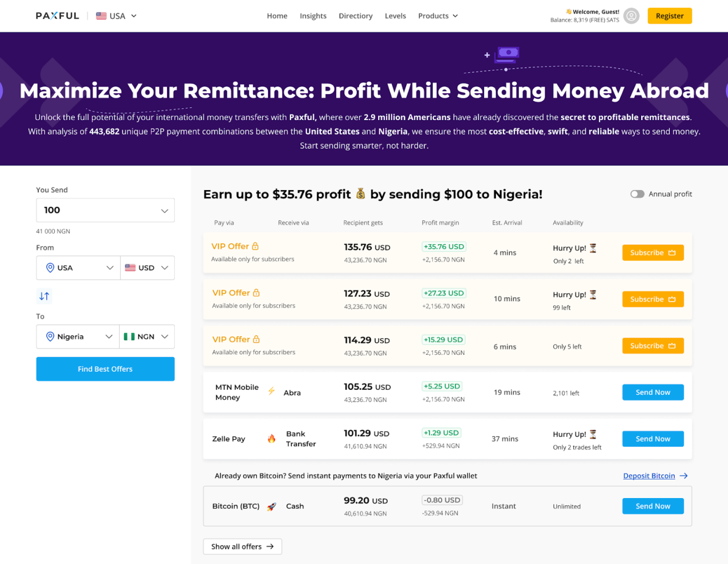Enable the Annual profit toggle
The image size is (728, 564).
[637, 193]
